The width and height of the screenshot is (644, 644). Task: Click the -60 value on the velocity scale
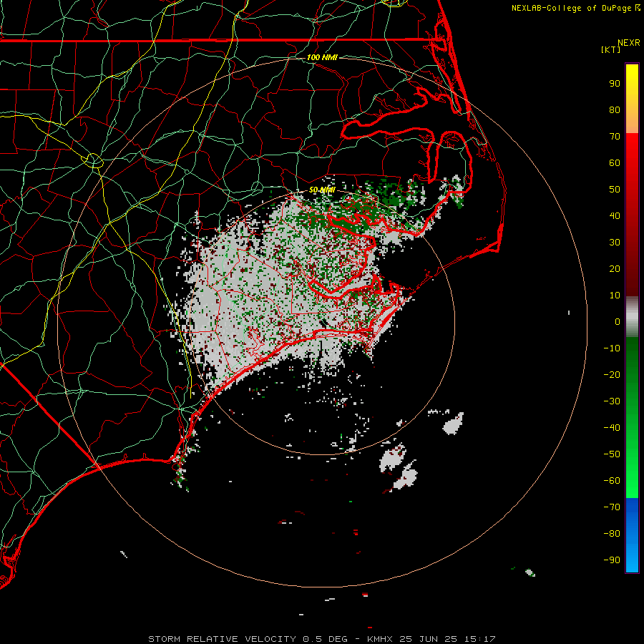pos(612,481)
